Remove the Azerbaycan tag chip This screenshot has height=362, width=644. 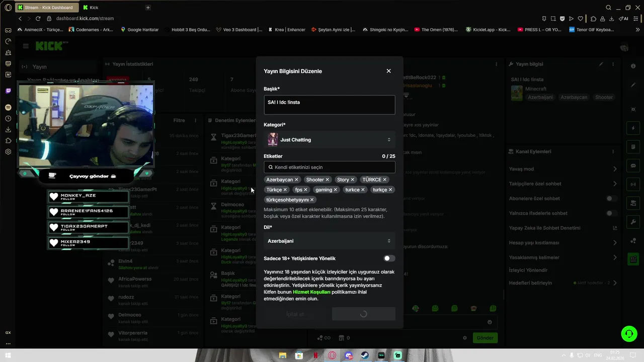click(296, 179)
